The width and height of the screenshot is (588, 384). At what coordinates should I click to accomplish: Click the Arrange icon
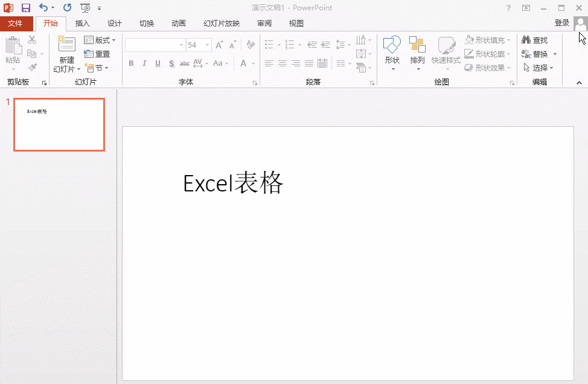click(417, 45)
